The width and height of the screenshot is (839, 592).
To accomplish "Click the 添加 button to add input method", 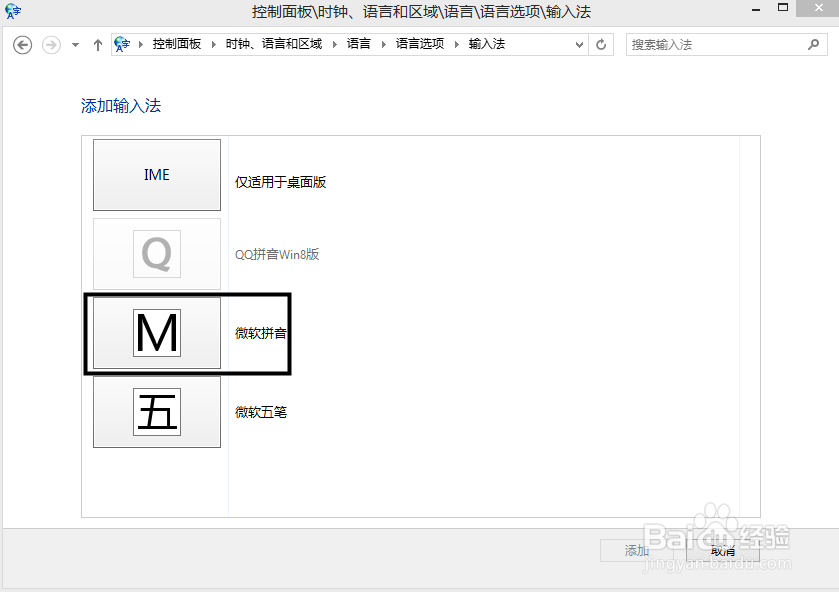I will (637, 550).
